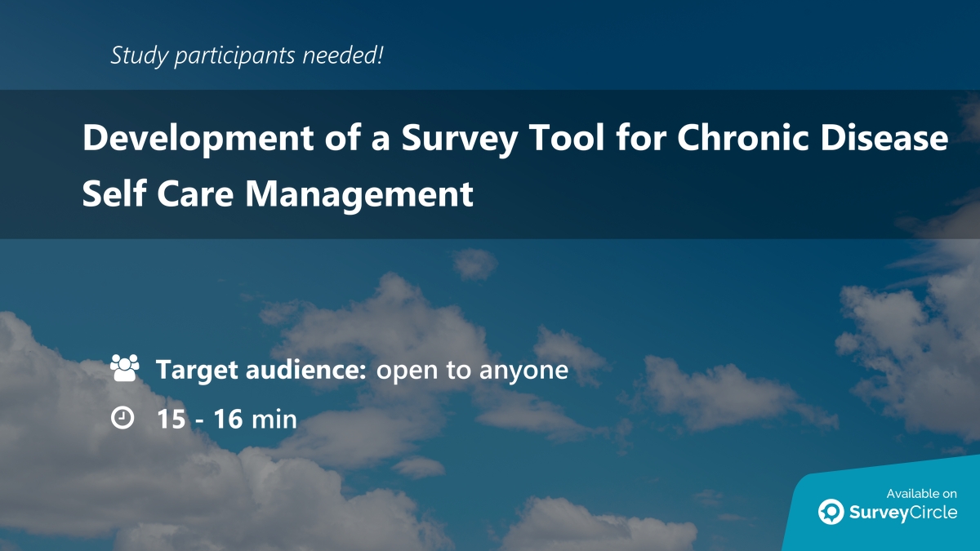Click 'Target audience:' label
Viewport: 980px width, 551px height.
click(261, 370)
